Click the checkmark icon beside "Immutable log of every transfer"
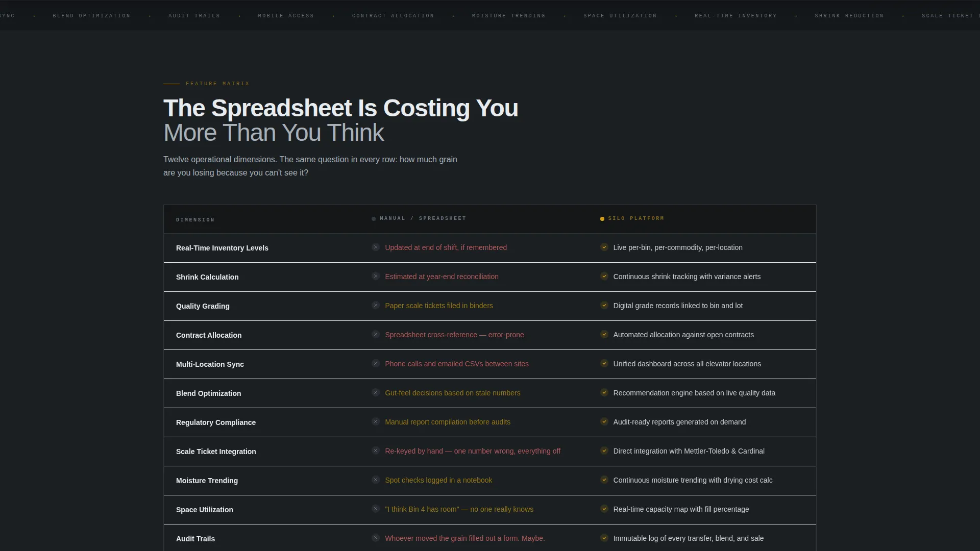This screenshot has height=551, width=980. pos(604,538)
